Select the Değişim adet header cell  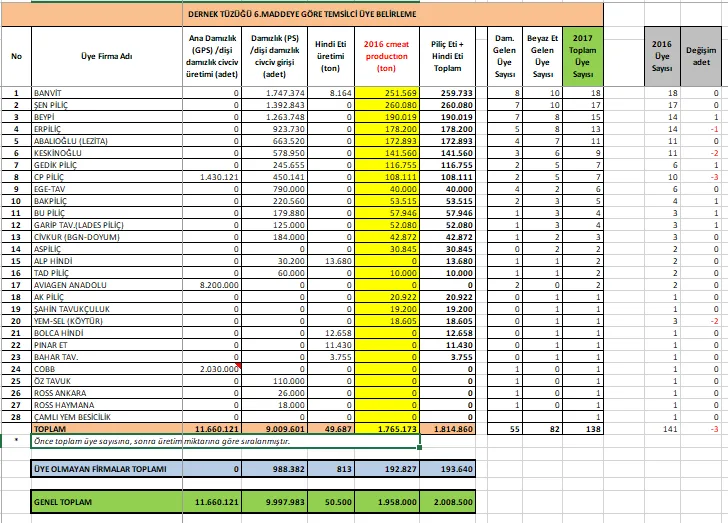[701, 56]
